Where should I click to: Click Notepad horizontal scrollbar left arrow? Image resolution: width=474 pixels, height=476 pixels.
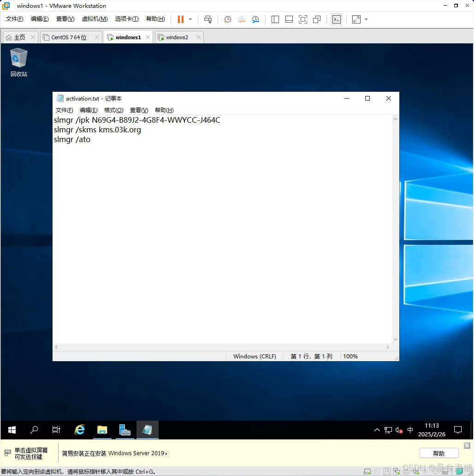pyautogui.click(x=56, y=347)
